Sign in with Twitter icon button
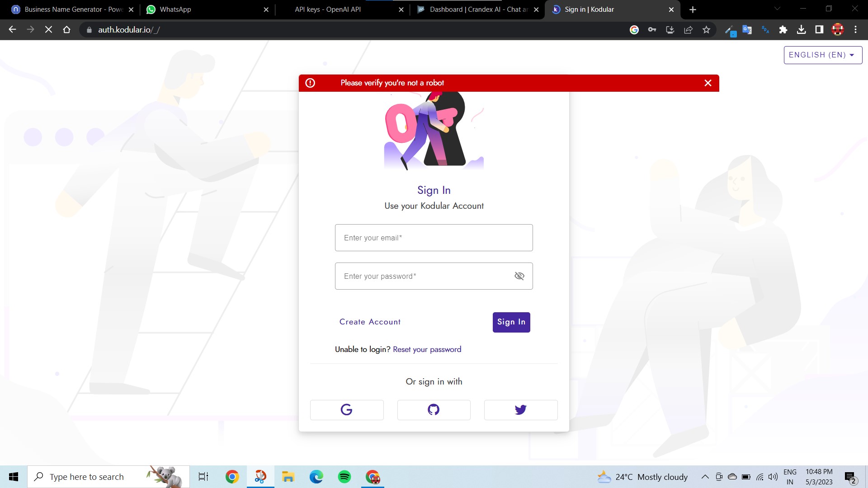 coord(521,410)
